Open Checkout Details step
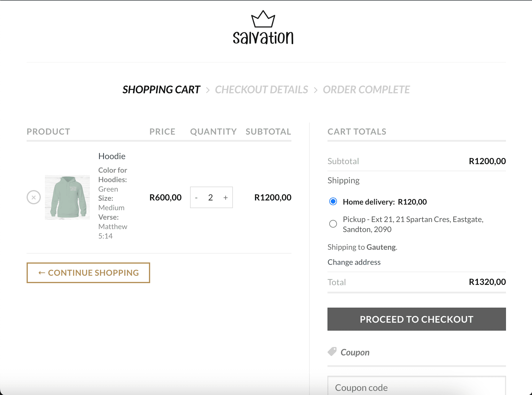 (x=261, y=90)
